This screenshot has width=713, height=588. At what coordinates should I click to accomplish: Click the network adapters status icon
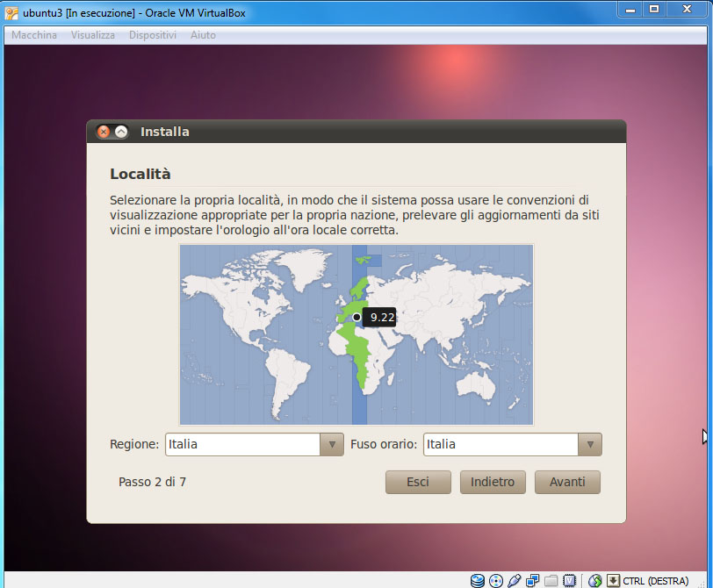532,580
